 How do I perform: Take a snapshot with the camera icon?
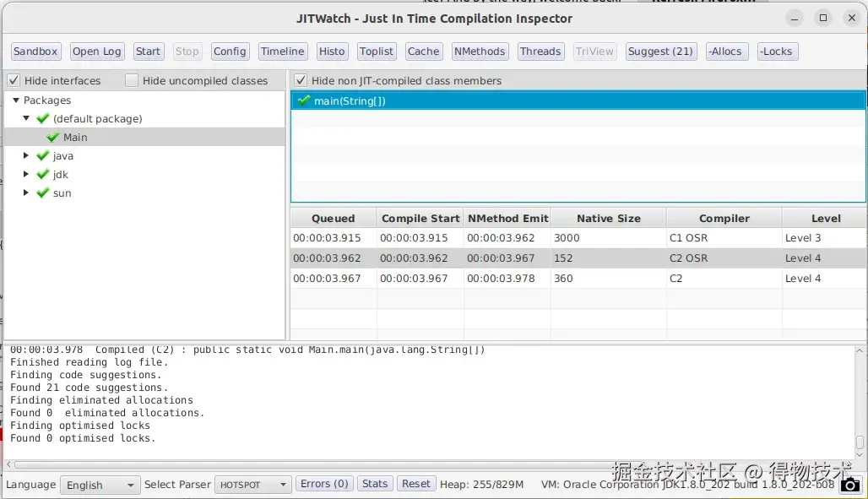pyautogui.click(x=850, y=485)
